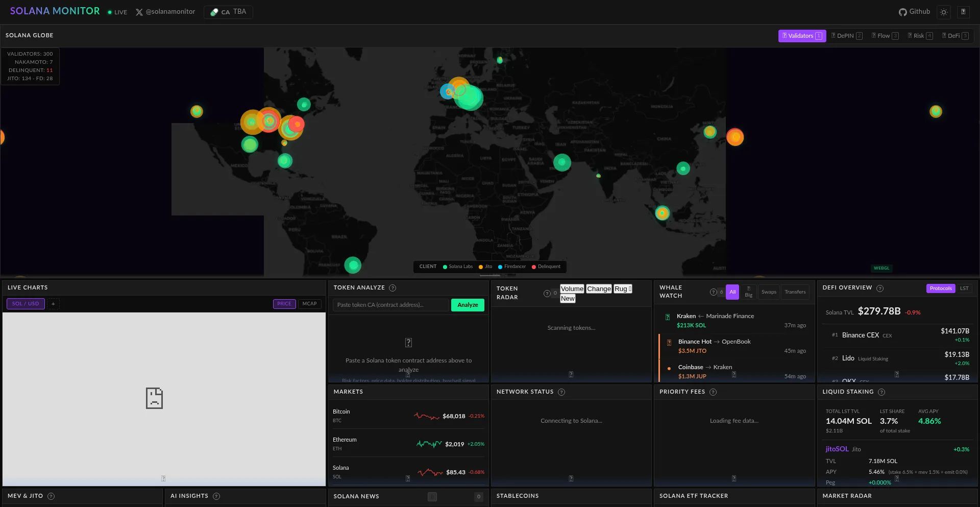Viewport: 980px width, 507px height.
Task: Sort Token Radar by Volume
Action: 572,288
